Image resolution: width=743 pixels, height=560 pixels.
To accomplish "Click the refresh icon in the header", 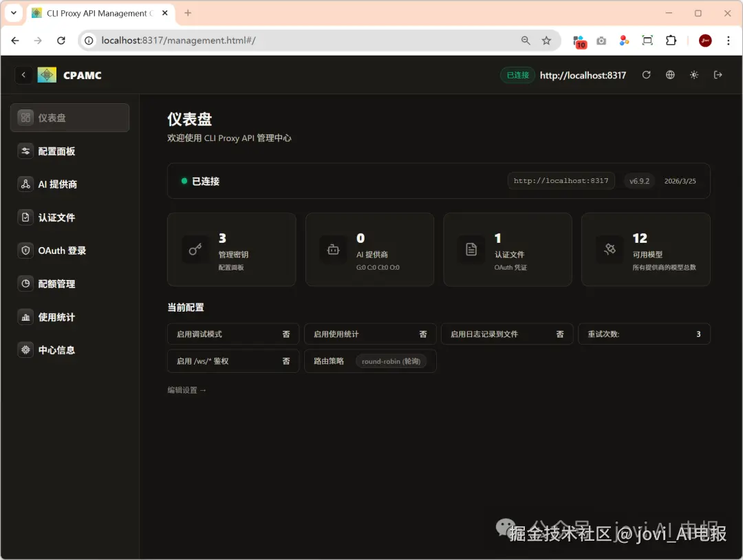I will click(x=646, y=75).
